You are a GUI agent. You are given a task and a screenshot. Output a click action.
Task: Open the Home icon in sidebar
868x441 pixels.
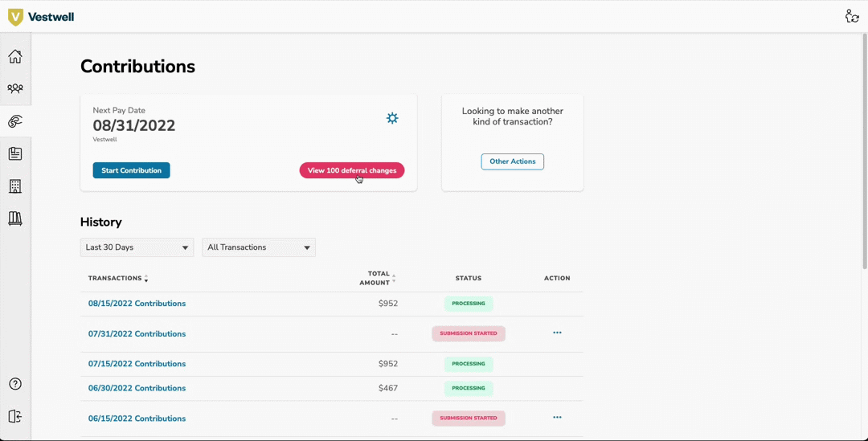click(15, 56)
